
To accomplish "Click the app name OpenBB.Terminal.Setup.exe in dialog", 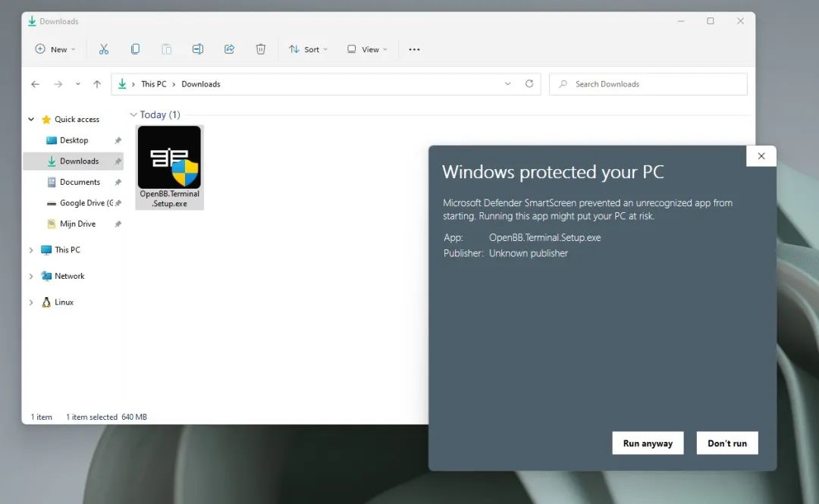I will tap(544, 238).
